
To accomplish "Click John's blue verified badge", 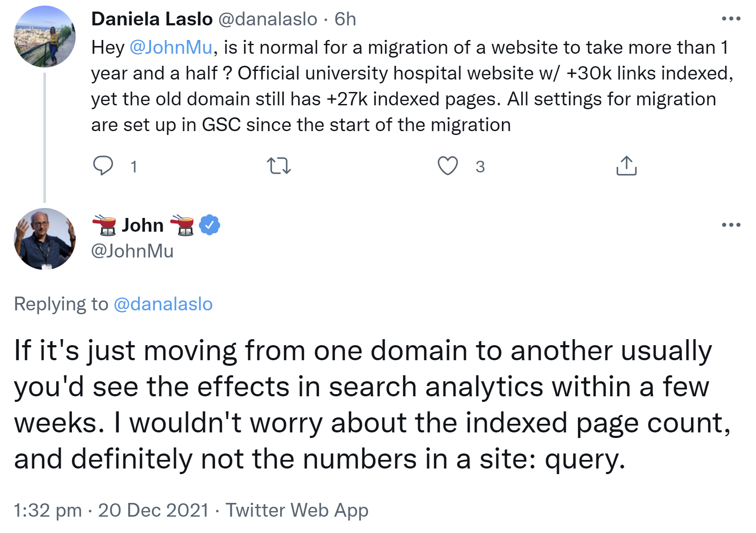I will (210, 225).
